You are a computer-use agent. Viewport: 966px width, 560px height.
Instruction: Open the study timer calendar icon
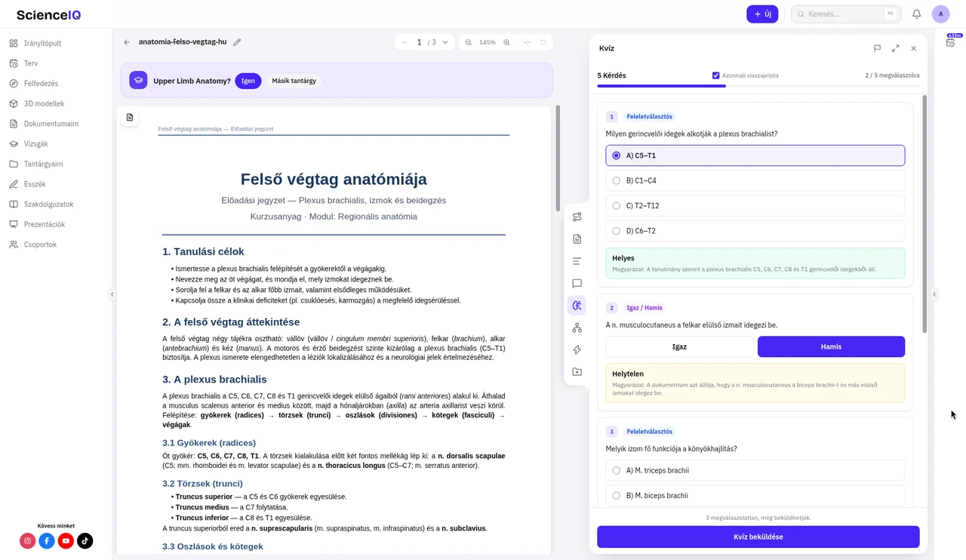click(x=950, y=42)
